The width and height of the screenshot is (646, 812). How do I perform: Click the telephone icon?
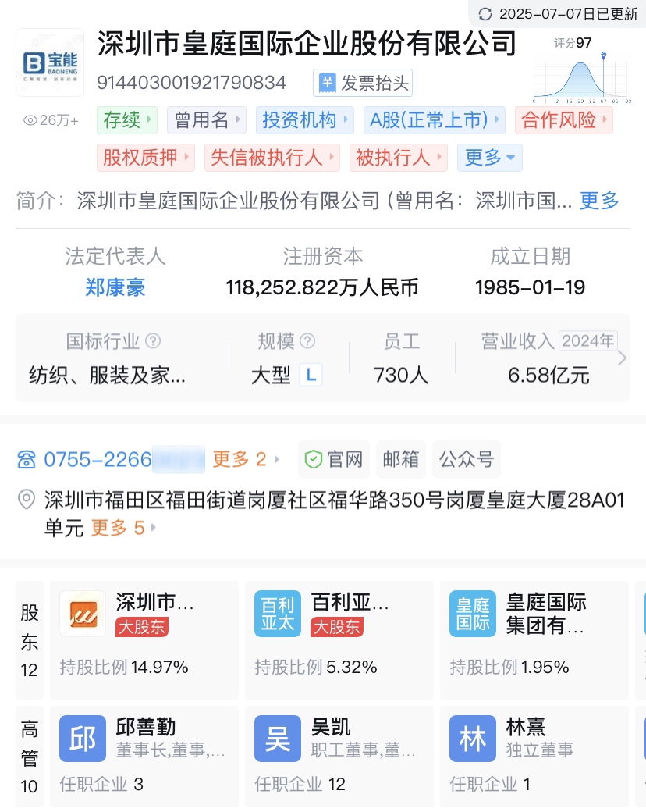[x=27, y=459]
